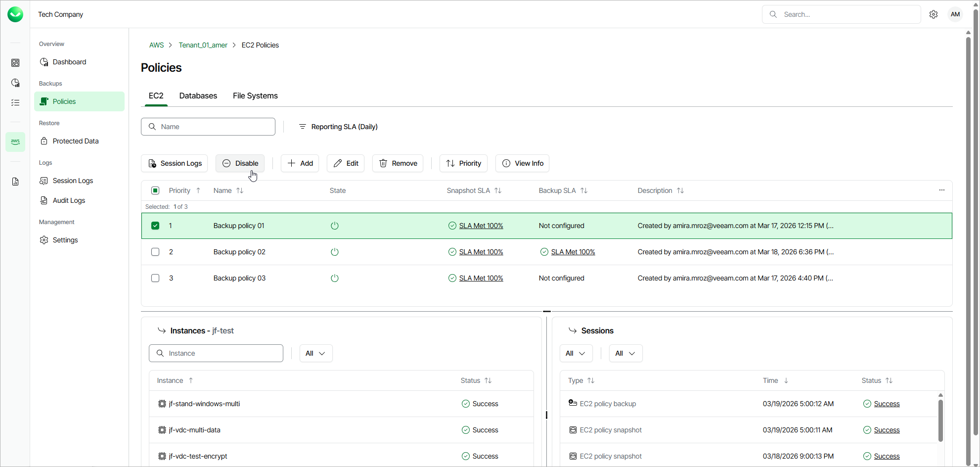Click the report document icon in left rail

click(15, 182)
